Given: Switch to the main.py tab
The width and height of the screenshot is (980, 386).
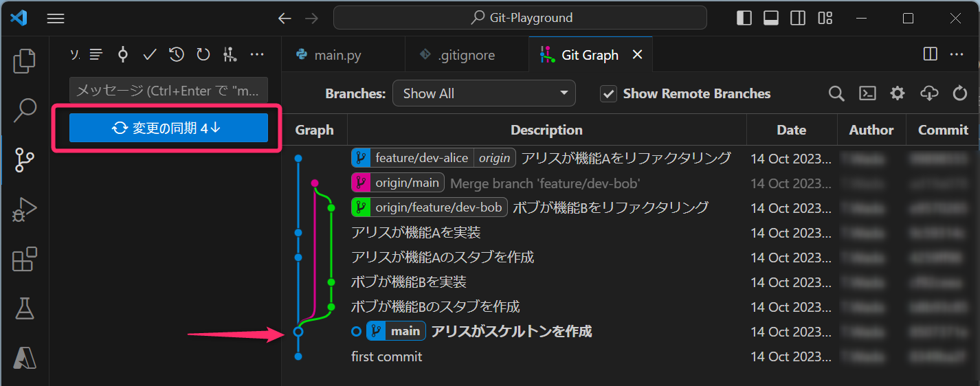Looking at the screenshot, I should click(x=337, y=55).
